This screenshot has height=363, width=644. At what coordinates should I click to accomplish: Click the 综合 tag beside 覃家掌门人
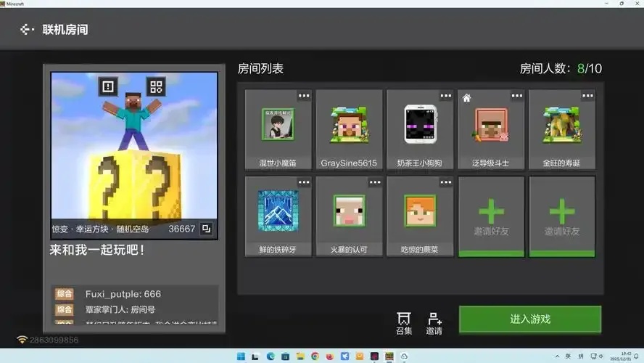point(65,309)
